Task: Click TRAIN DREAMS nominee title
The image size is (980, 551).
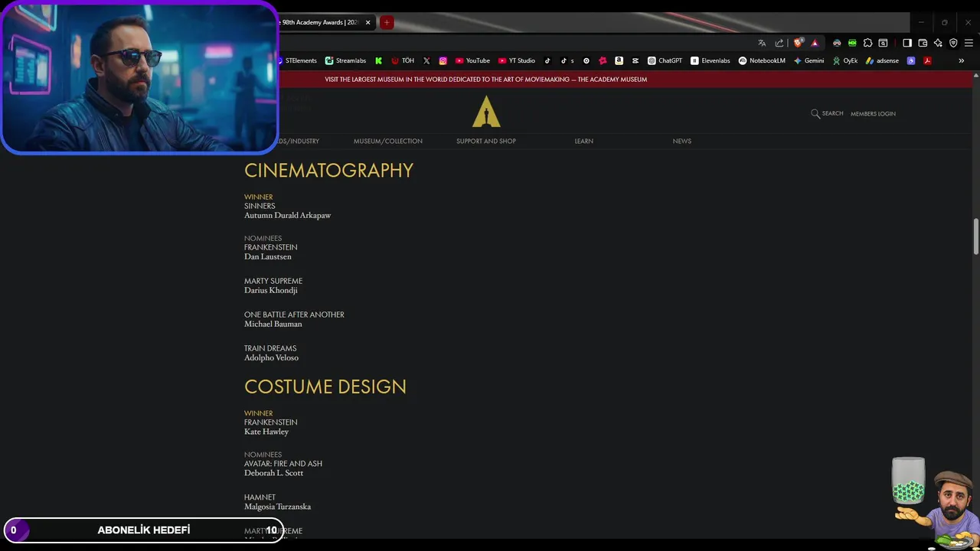Action: [x=270, y=348]
